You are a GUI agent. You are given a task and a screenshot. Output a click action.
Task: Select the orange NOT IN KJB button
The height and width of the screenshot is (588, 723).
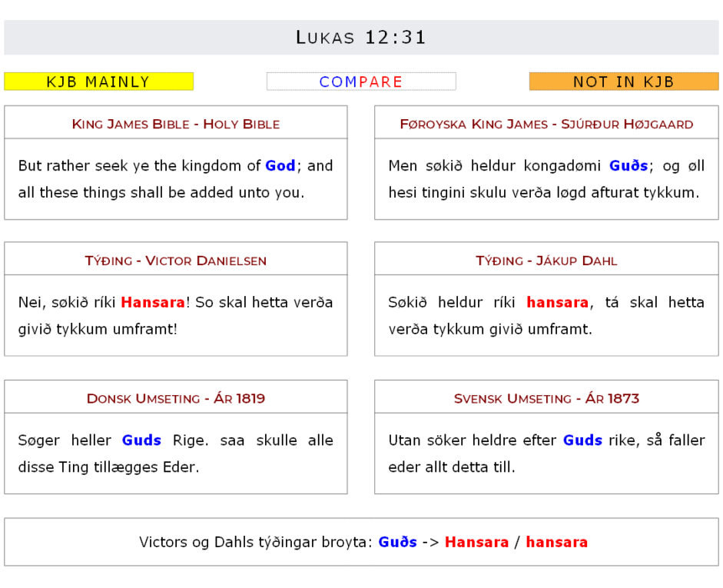pos(624,81)
